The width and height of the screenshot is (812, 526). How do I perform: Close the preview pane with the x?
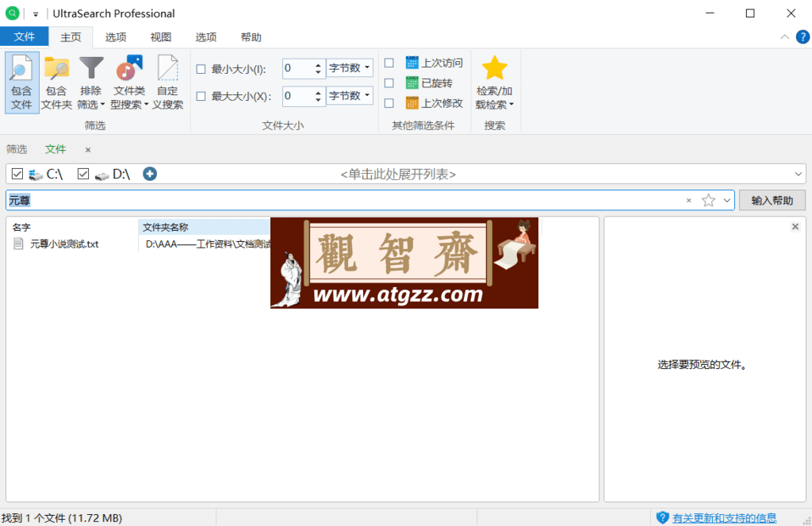pyautogui.click(x=795, y=226)
